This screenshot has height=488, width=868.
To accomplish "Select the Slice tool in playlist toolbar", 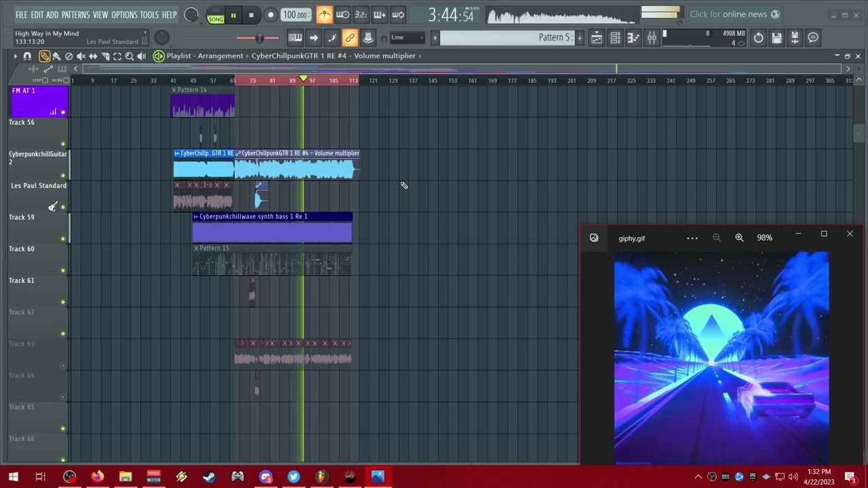I will tap(105, 56).
